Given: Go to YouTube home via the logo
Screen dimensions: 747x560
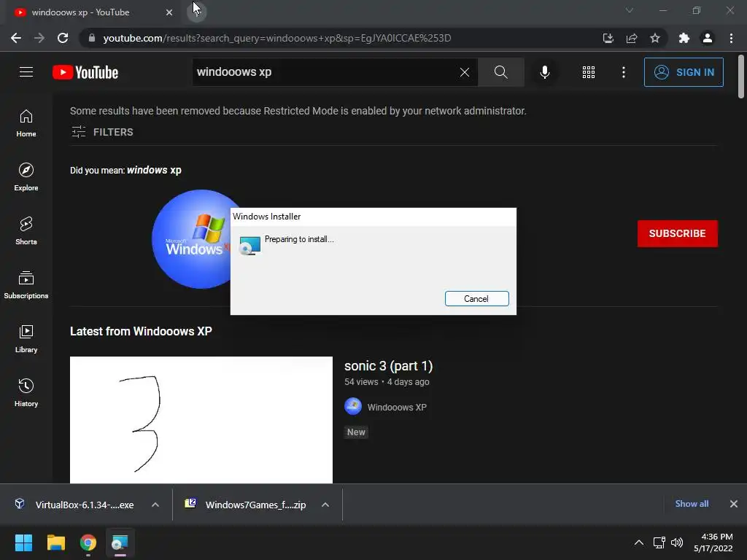Looking at the screenshot, I should pyautogui.click(x=85, y=72).
